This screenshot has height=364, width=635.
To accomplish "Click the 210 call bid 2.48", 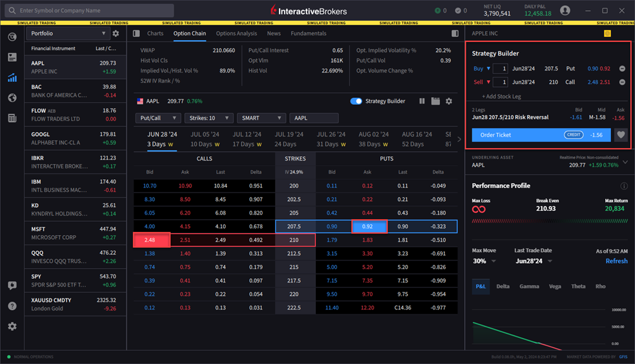I will tap(151, 240).
